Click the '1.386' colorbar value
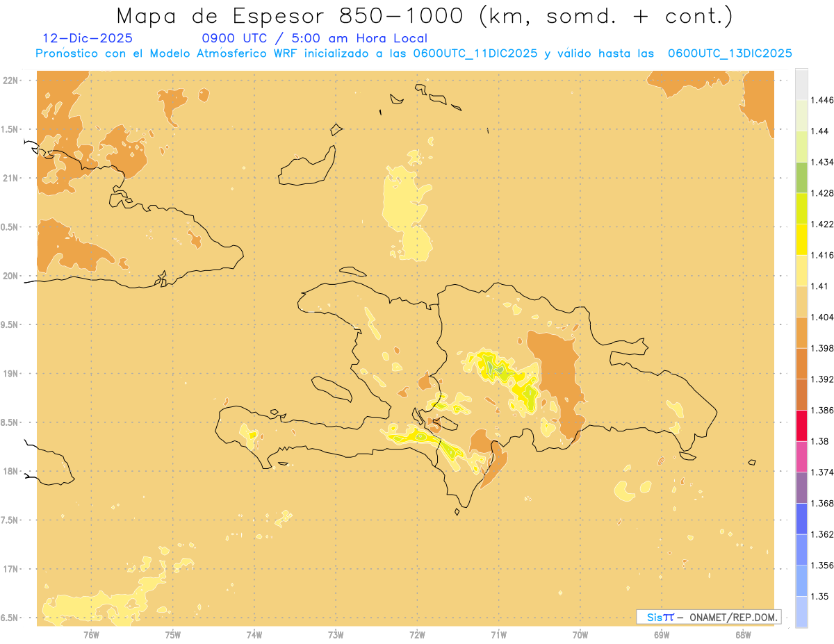The width and height of the screenshot is (834, 644). click(821, 410)
